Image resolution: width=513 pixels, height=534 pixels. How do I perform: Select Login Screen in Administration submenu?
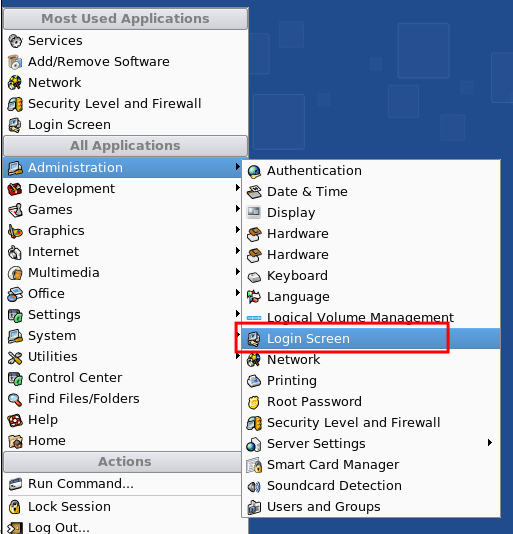point(371,339)
